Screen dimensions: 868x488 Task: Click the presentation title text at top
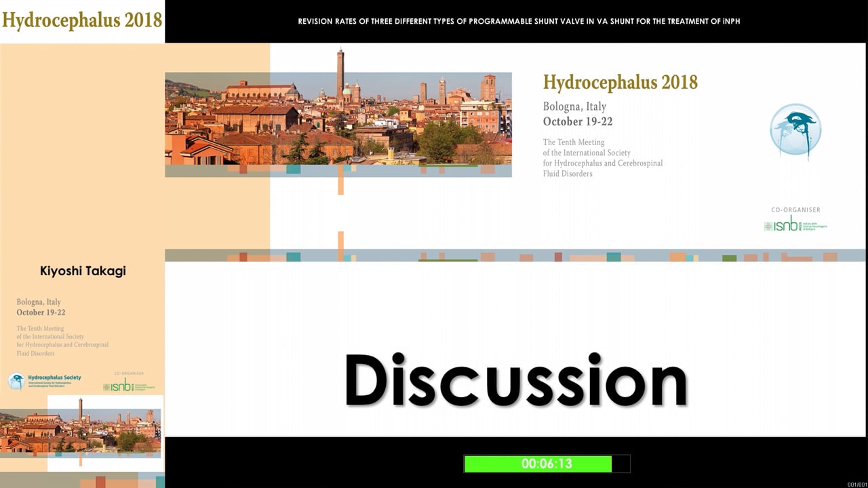point(519,22)
